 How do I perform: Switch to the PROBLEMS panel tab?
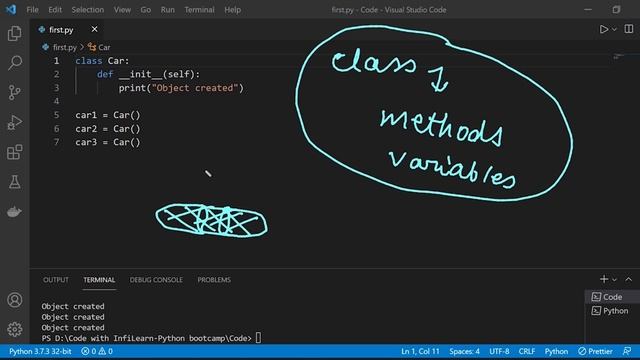[x=214, y=280]
